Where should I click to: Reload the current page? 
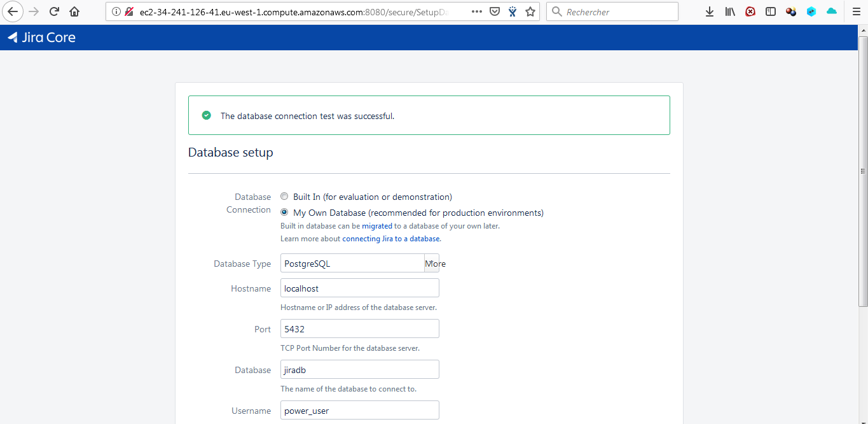(x=55, y=11)
